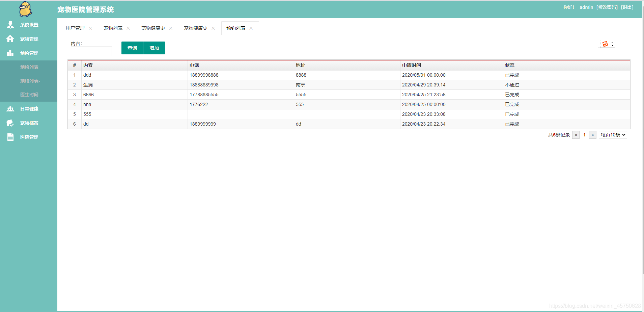Image resolution: width=644 pixels, height=312 pixels.
Task: Click the admin username
Action: pyautogui.click(x=586, y=7)
